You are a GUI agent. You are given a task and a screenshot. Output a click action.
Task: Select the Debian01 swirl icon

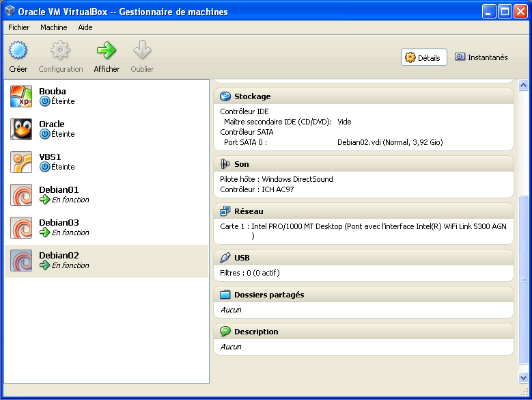pyautogui.click(x=21, y=195)
